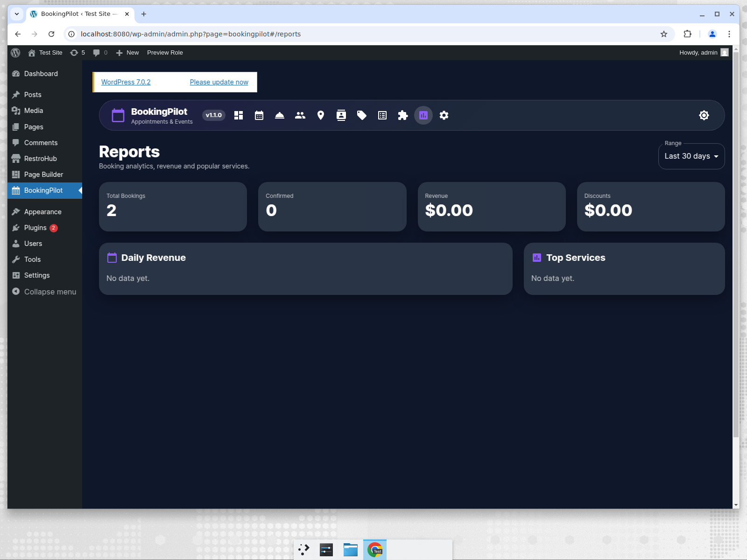Open the services bell icon
747x560 pixels.
[280, 115]
